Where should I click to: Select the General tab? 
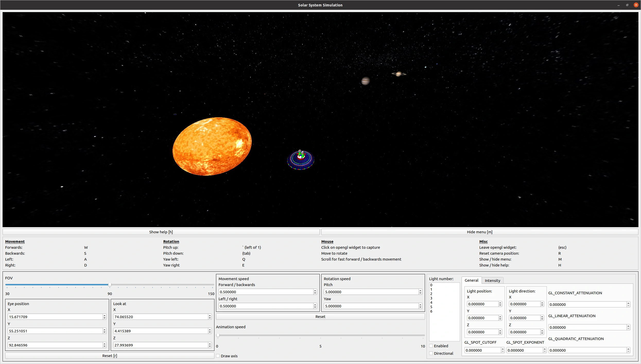click(471, 280)
